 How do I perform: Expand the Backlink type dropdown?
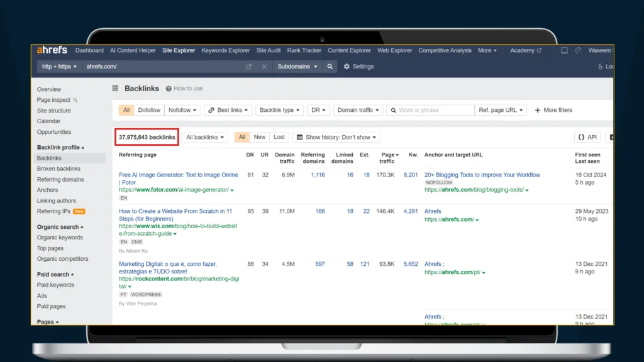pos(280,110)
